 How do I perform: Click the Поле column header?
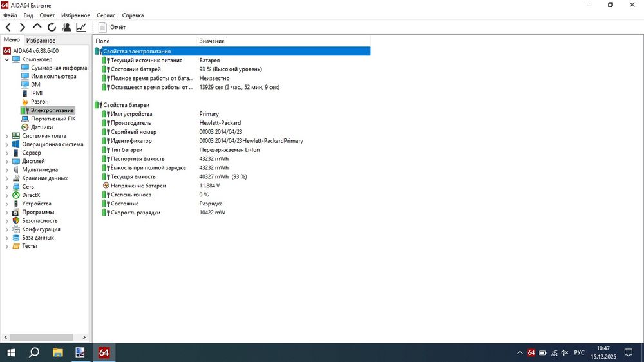click(x=144, y=41)
